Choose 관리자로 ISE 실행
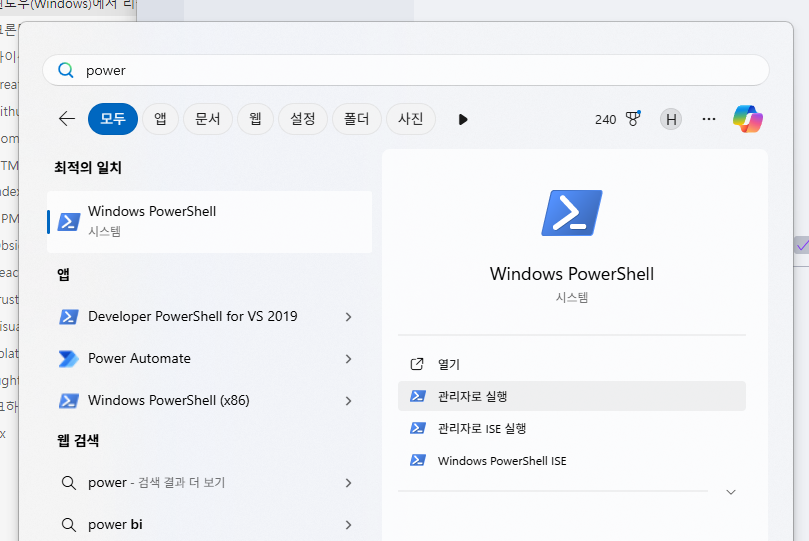The height and width of the screenshot is (541, 809). pyautogui.click(x=572, y=428)
